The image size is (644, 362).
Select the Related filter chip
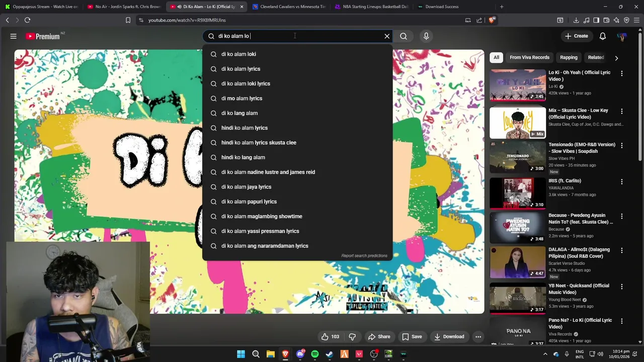pos(596,57)
